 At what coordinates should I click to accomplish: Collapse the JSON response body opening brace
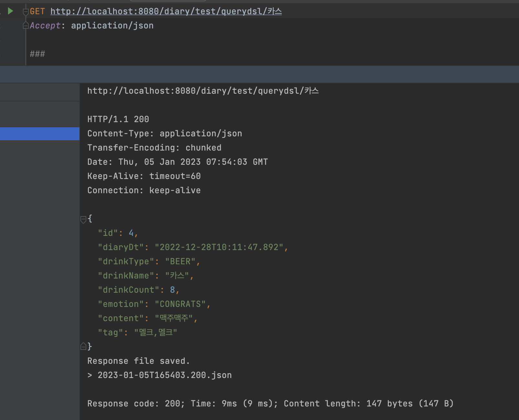coord(83,219)
